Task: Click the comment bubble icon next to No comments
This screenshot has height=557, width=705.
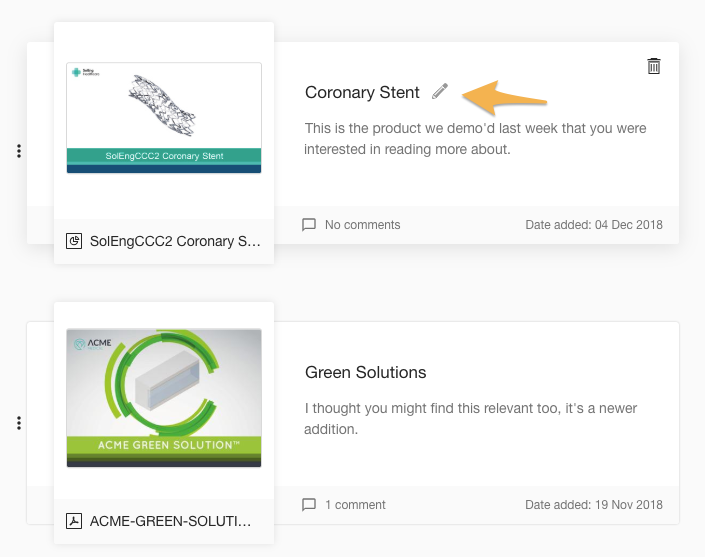Action: point(309,225)
